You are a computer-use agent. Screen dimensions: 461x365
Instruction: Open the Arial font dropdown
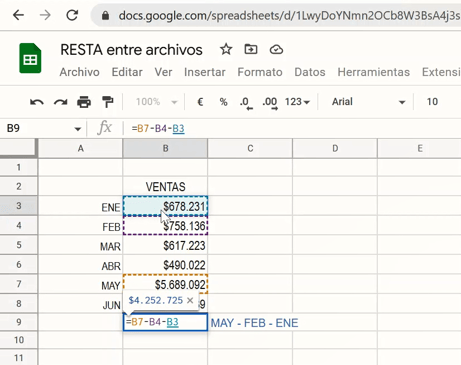(x=368, y=102)
